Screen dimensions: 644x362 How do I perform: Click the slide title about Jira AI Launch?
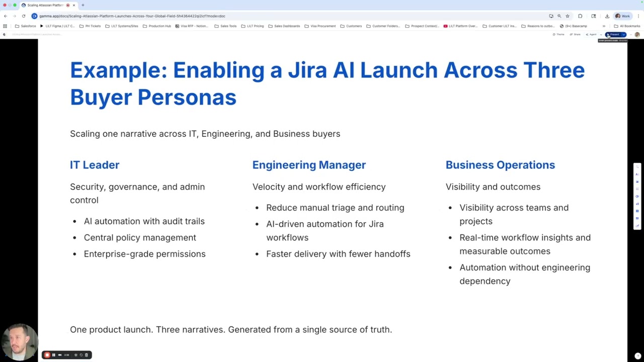click(x=327, y=83)
